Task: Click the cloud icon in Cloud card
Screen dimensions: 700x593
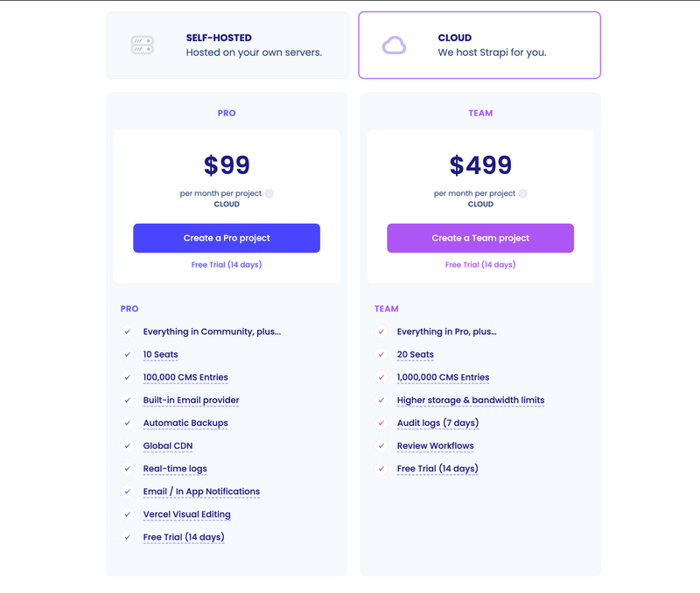Action: tap(394, 45)
